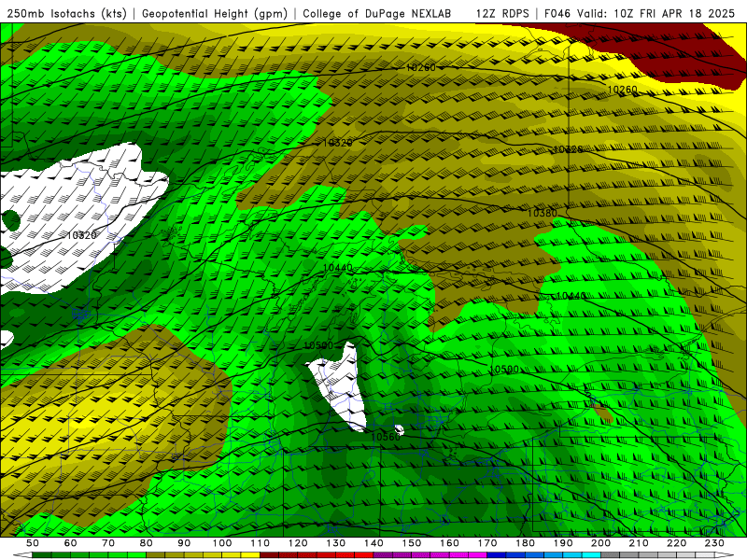The width and height of the screenshot is (747, 560).
Task: Click the legend value 170
Action: tap(487, 543)
